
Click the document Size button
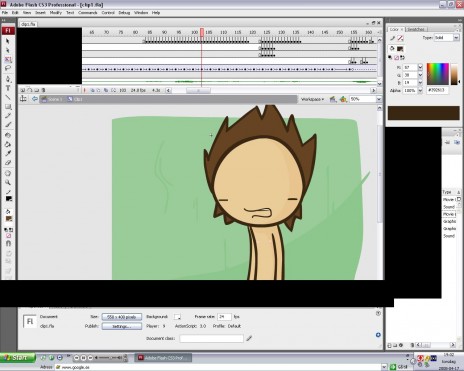122,317
